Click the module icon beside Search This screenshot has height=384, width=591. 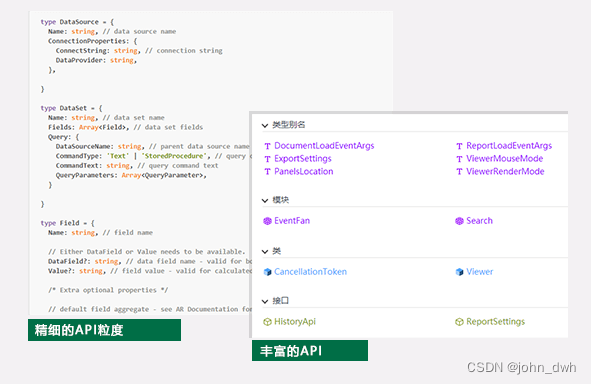pos(459,221)
